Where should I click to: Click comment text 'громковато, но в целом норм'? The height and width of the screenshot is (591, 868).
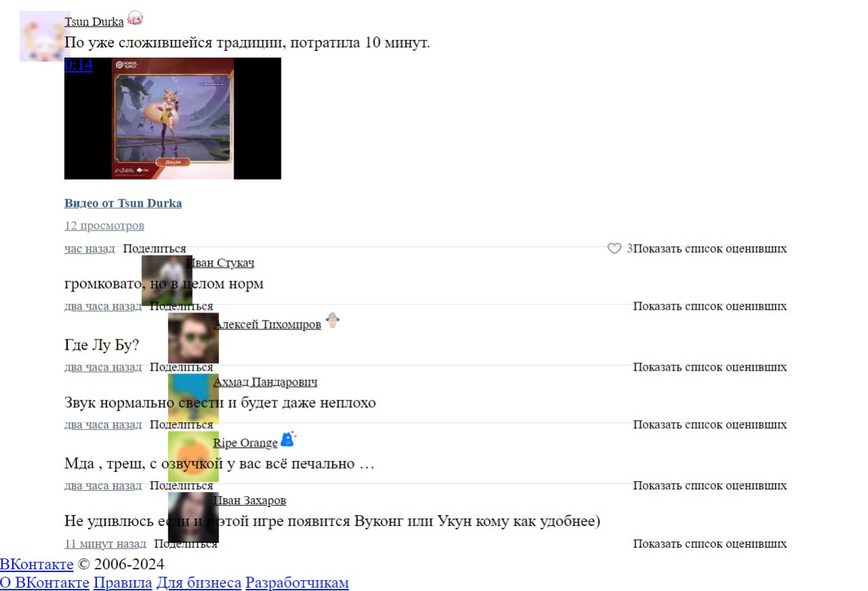click(164, 284)
